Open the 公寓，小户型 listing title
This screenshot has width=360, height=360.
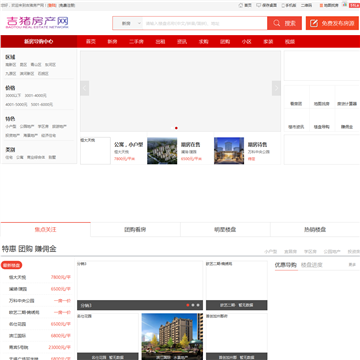(129, 144)
